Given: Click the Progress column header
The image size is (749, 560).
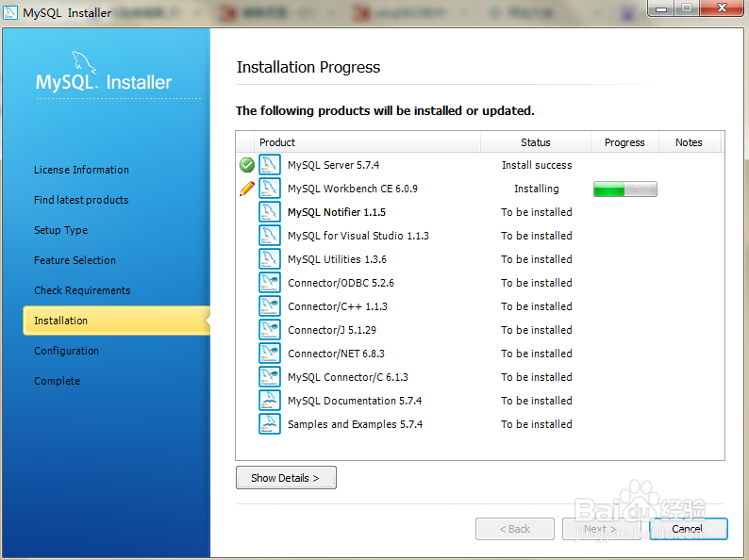Looking at the screenshot, I should click(x=624, y=142).
